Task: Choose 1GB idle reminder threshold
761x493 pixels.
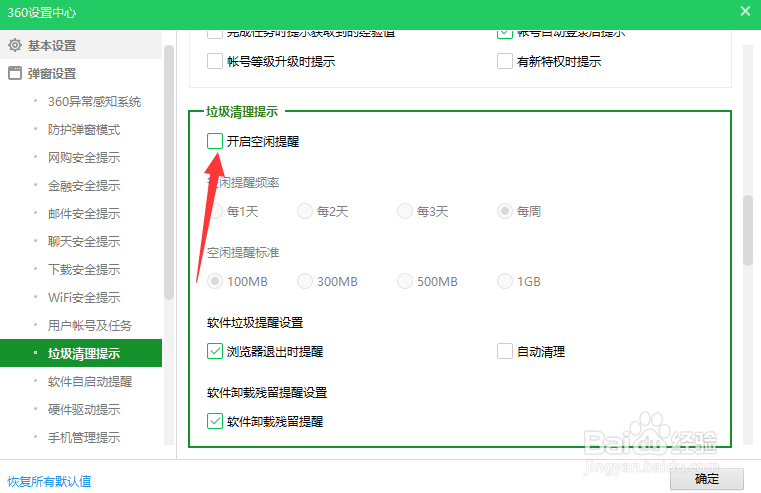Action: 505,281
